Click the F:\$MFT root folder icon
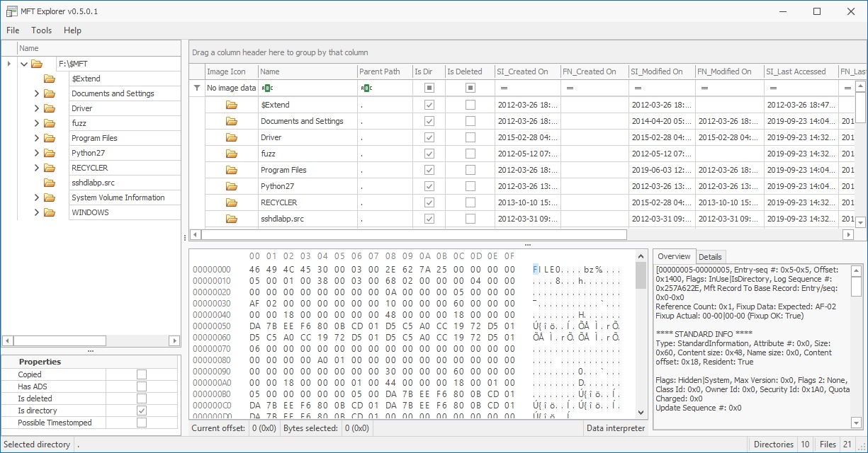Image resolution: width=868 pixels, height=453 pixels. point(37,64)
